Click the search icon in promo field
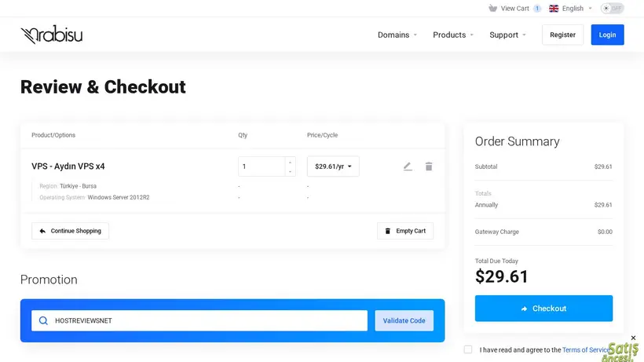 (x=43, y=320)
